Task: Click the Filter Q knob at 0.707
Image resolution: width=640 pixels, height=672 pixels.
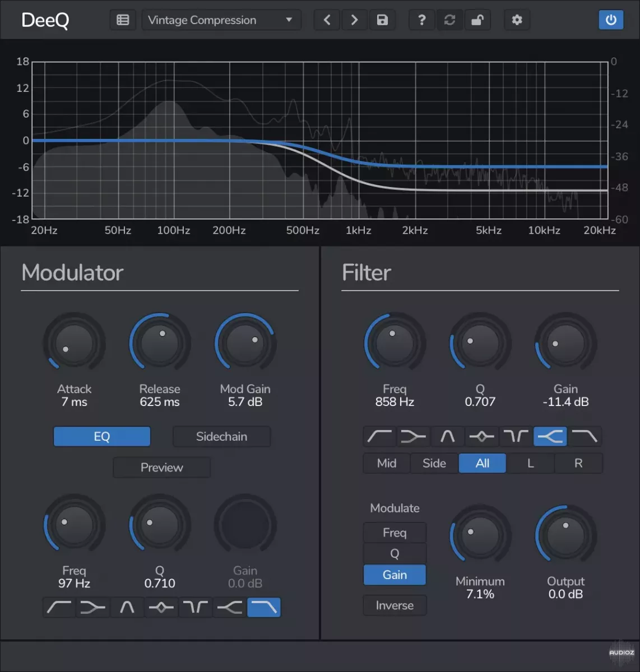Action: (480, 343)
